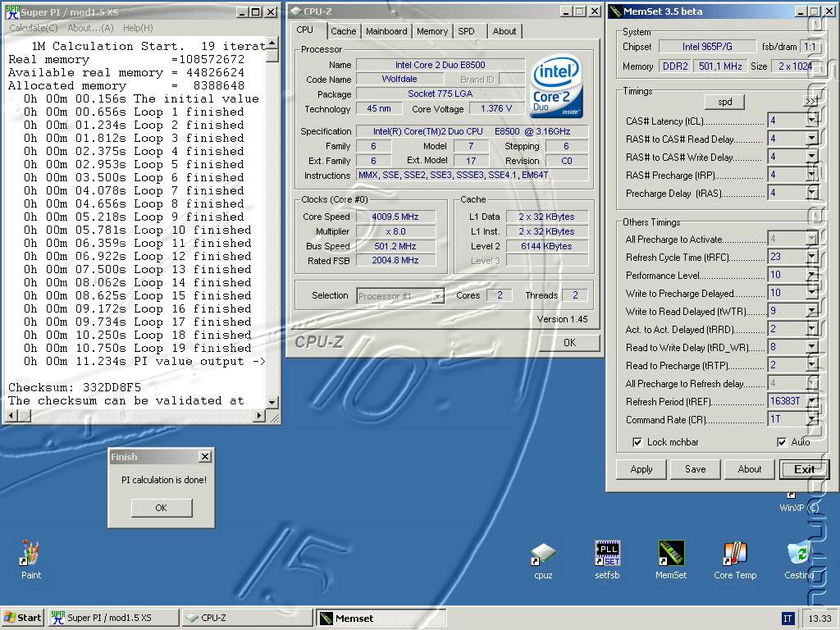
Task: Click Super PI vertical scrollbar up arrow
Action: 272,43
